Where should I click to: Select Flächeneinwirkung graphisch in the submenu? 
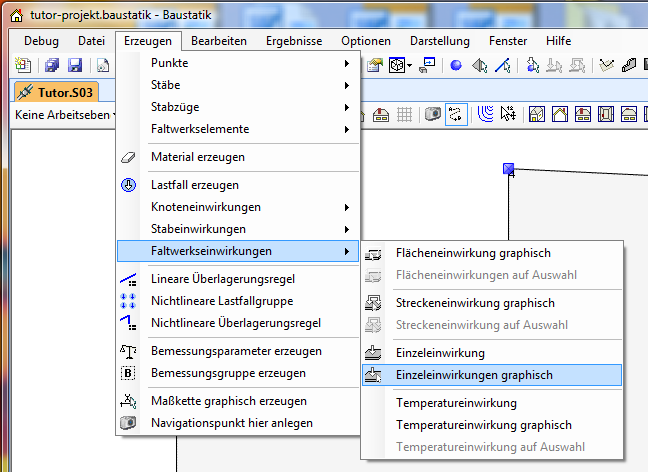[x=492, y=253]
